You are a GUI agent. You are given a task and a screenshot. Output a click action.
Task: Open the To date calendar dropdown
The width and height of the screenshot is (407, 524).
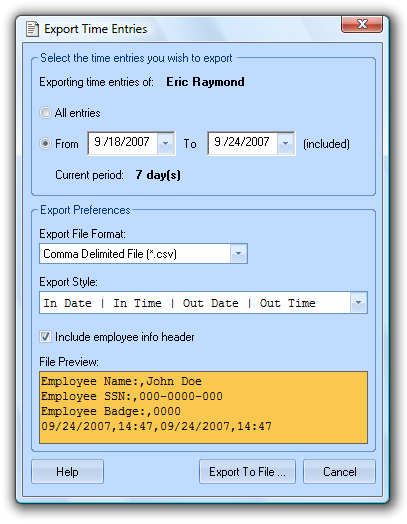pyautogui.click(x=285, y=144)
